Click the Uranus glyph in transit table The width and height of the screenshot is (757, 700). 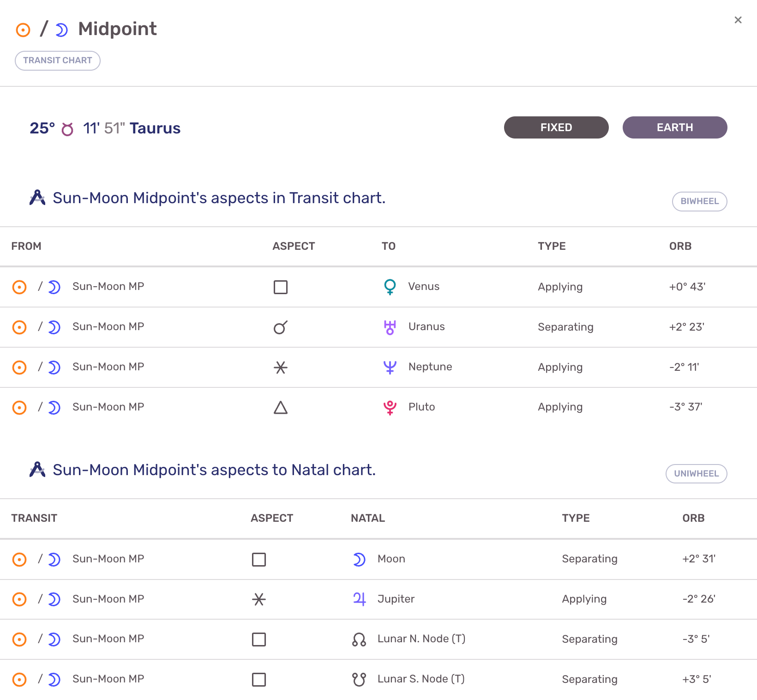pyautogui.click(x=390, y=327)
